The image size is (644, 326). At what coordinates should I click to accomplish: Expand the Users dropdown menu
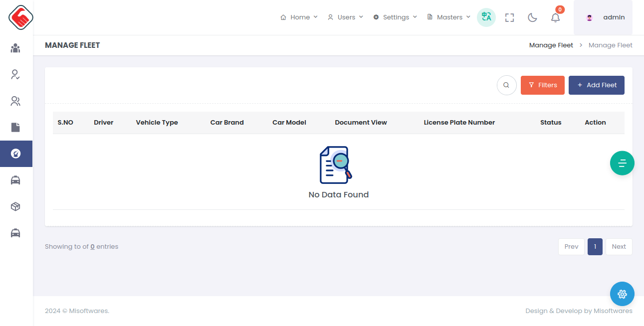click(x=345, y=17)
